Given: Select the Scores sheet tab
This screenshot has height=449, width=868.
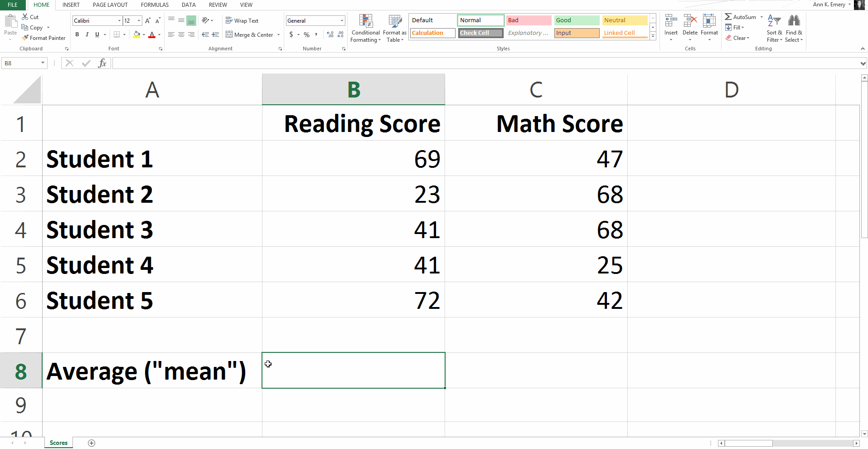Looking at the screenshot, I should pos(58,443).
